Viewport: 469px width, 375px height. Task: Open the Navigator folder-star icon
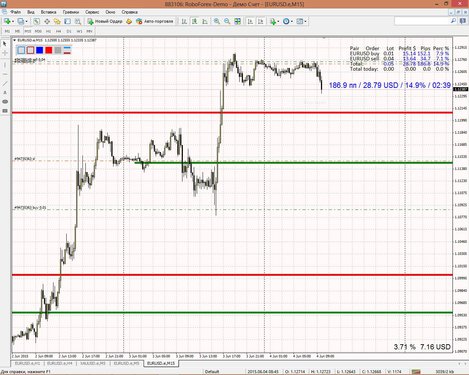click(x=57, y=21)
